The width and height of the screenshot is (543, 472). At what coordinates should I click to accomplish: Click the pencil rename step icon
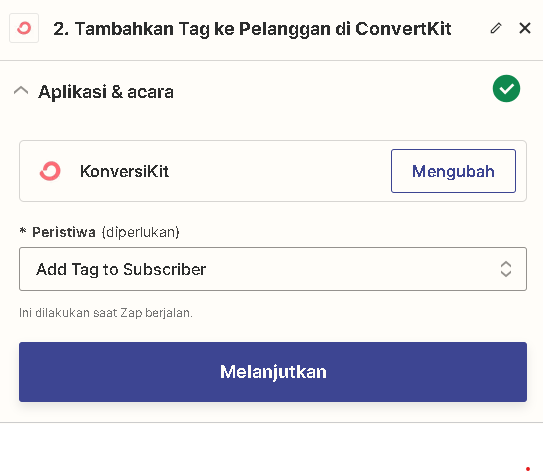click(496, 28)
